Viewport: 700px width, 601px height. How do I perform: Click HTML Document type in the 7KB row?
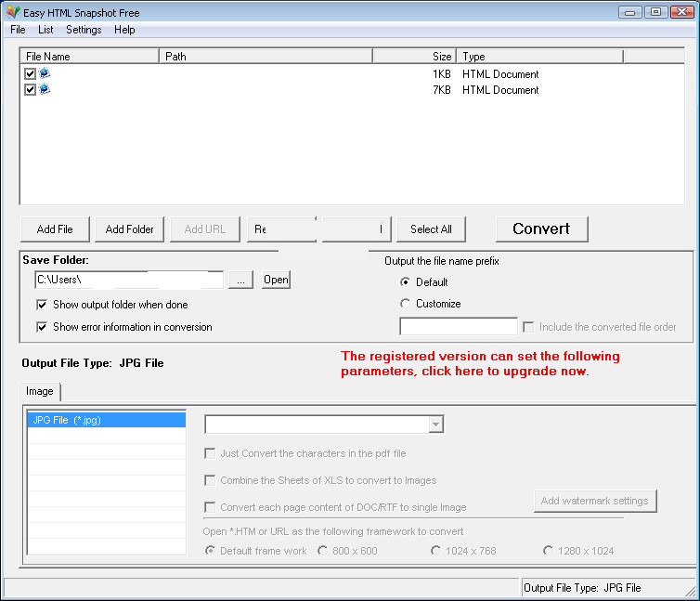click(500, 90)
